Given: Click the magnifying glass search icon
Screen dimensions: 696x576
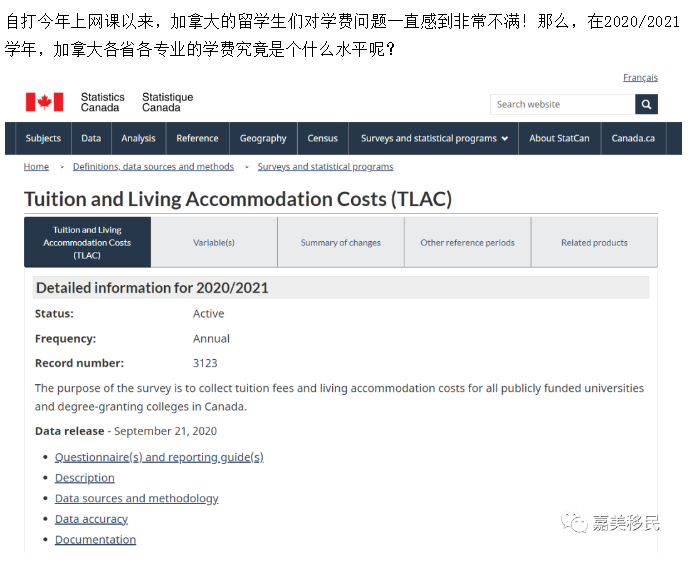Looking at the screenshot, I should point(647,104).
